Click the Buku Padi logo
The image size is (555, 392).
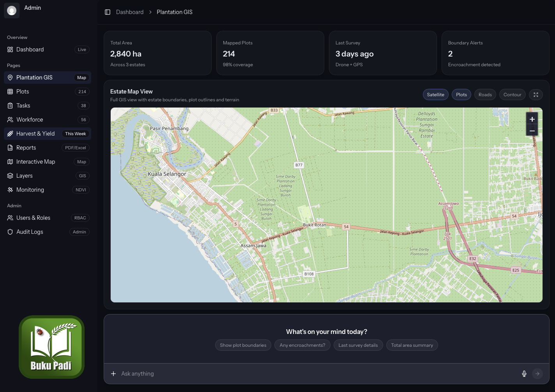click(x=51, y=347)
